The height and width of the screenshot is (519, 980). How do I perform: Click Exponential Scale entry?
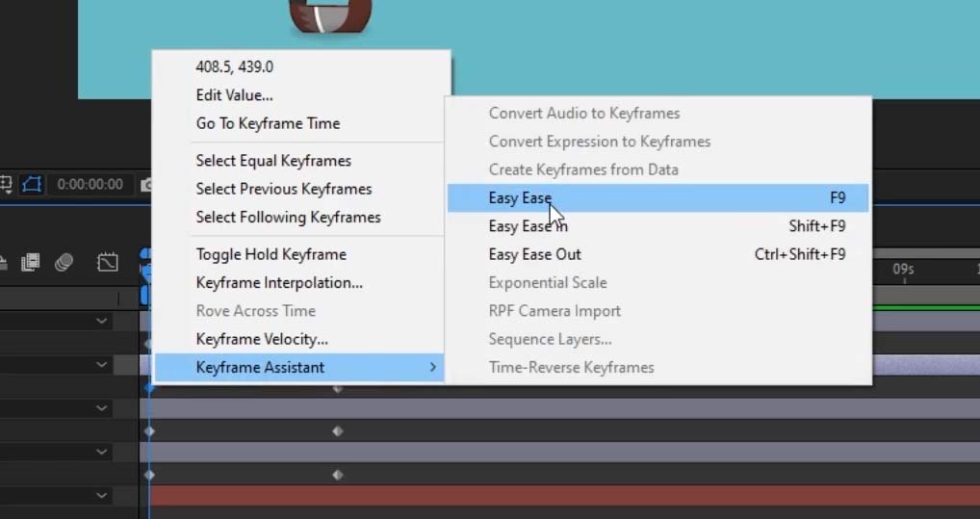click(658, 283)
